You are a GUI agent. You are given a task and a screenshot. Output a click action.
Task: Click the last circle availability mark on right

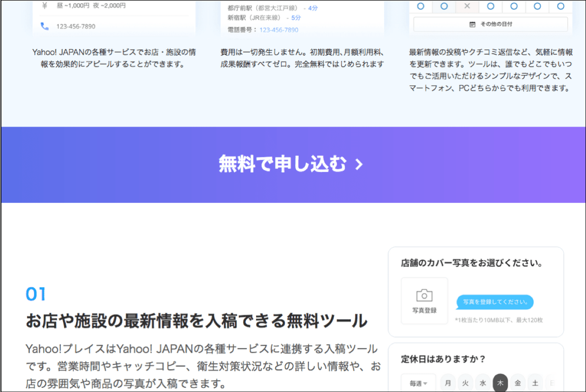coord(561,6)
